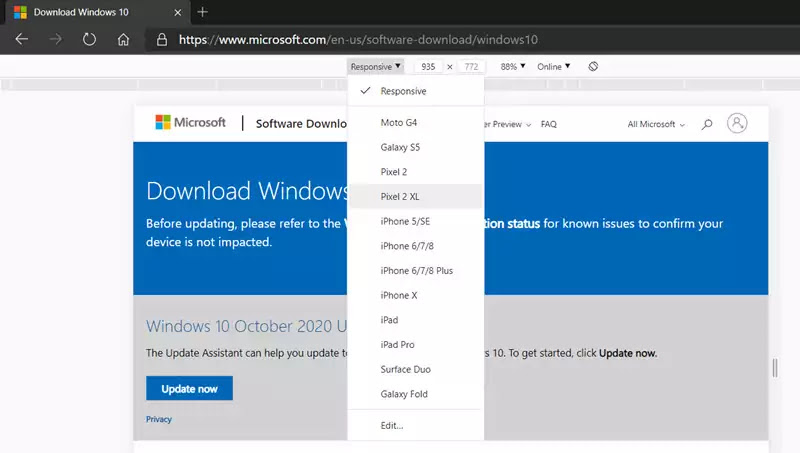This screenshot has height=453, width=800.
Task: Expand the All Microsoft menu
Action: [x=656, y=124]
